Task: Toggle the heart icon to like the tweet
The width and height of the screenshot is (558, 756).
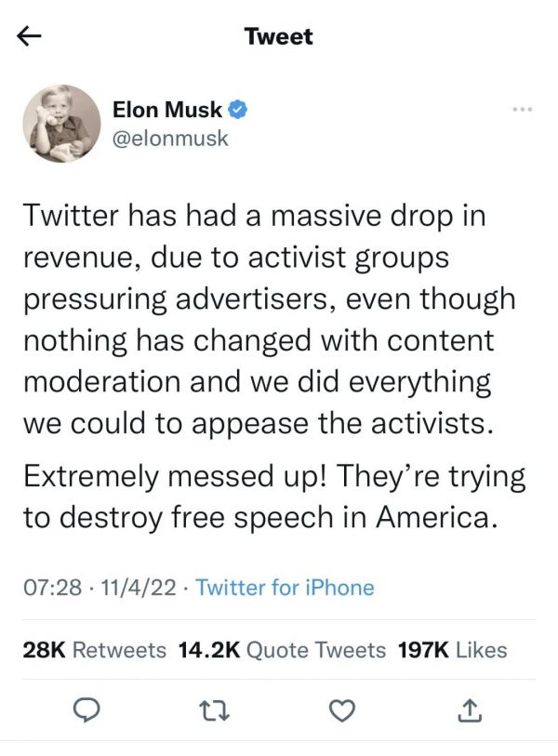Action: coord(344,710)
